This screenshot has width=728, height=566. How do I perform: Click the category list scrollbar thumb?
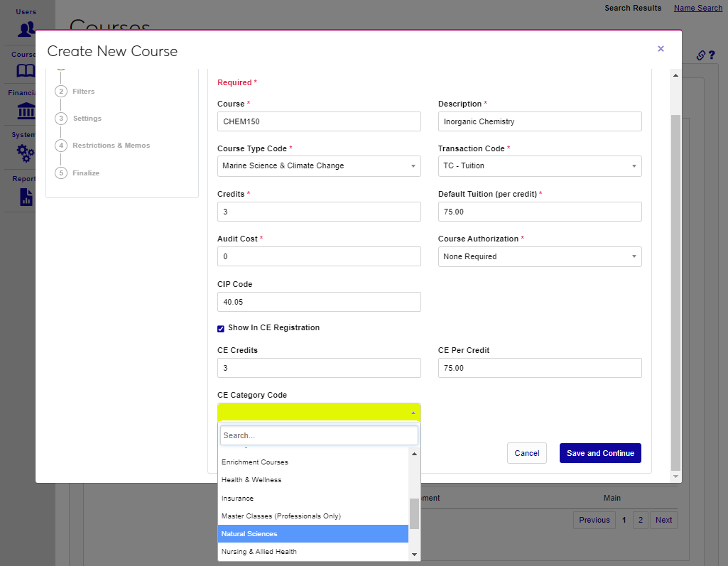(414, 513)
